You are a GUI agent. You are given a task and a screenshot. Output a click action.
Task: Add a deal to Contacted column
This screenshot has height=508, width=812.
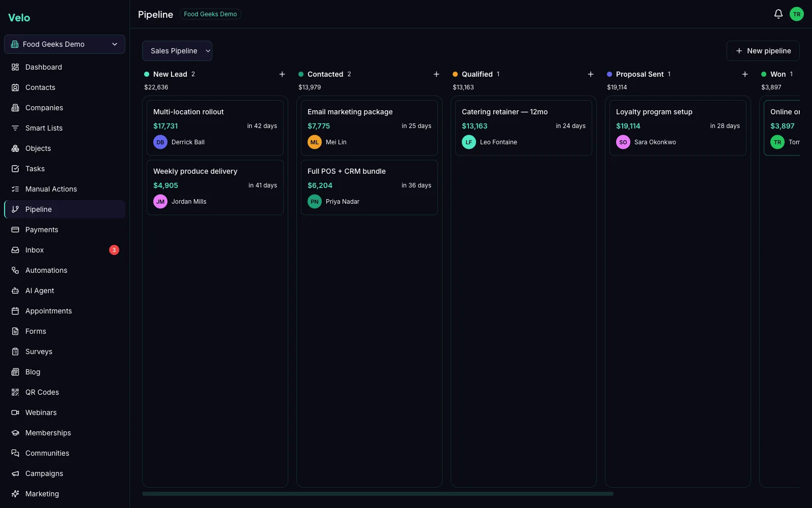(x=436, y=74)
